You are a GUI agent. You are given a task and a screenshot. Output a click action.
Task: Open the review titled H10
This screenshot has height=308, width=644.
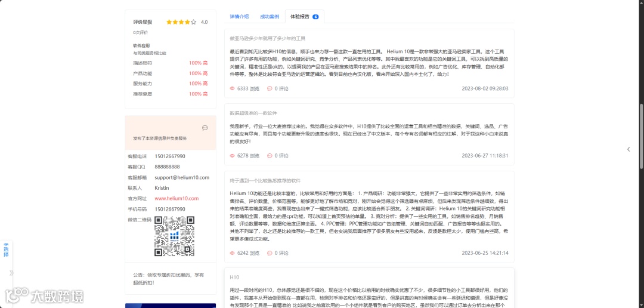[x=234, y=277]
